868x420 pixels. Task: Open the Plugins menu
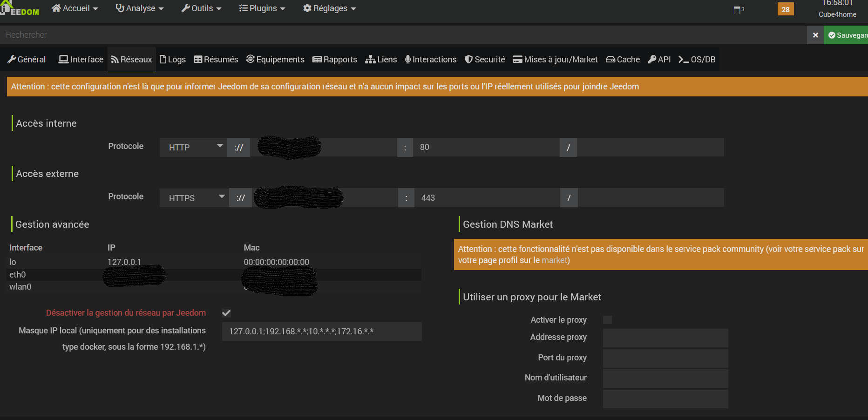[262, 8]
